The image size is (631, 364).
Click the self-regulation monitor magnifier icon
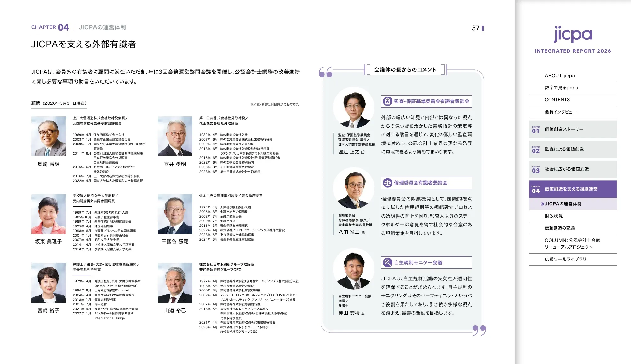point(387,263)
